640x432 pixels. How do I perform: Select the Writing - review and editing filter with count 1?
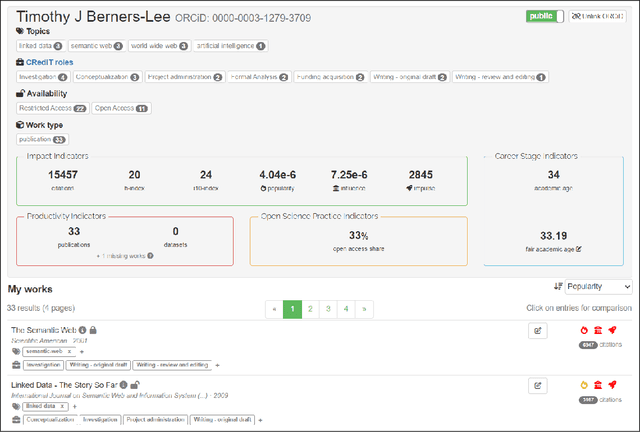point(500,77)
